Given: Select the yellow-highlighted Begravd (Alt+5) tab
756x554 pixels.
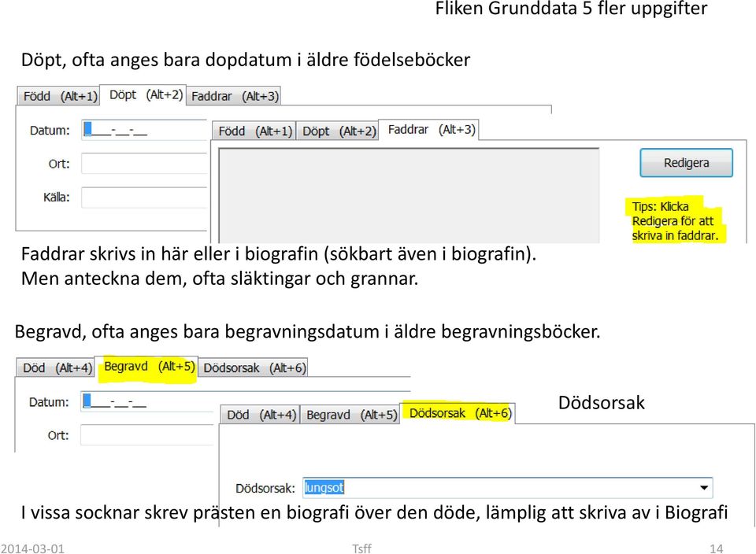Looking at the screenshot, I should coord(147,367).
